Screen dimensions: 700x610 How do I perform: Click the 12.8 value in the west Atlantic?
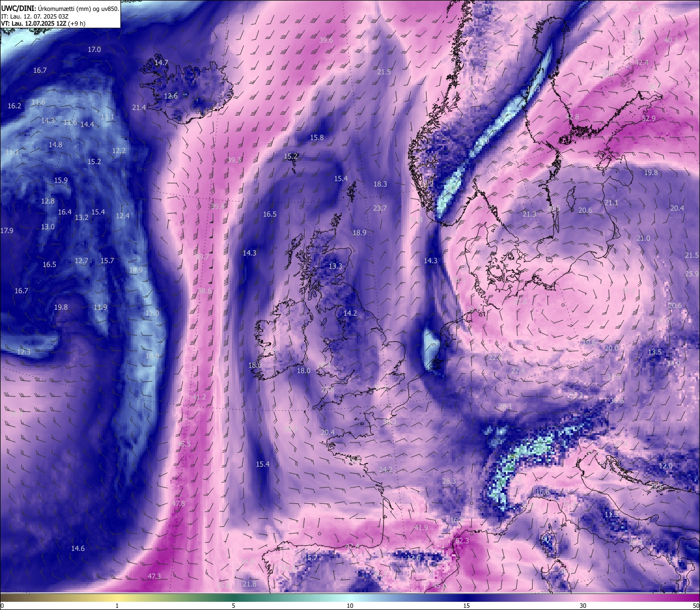(48, 201)
